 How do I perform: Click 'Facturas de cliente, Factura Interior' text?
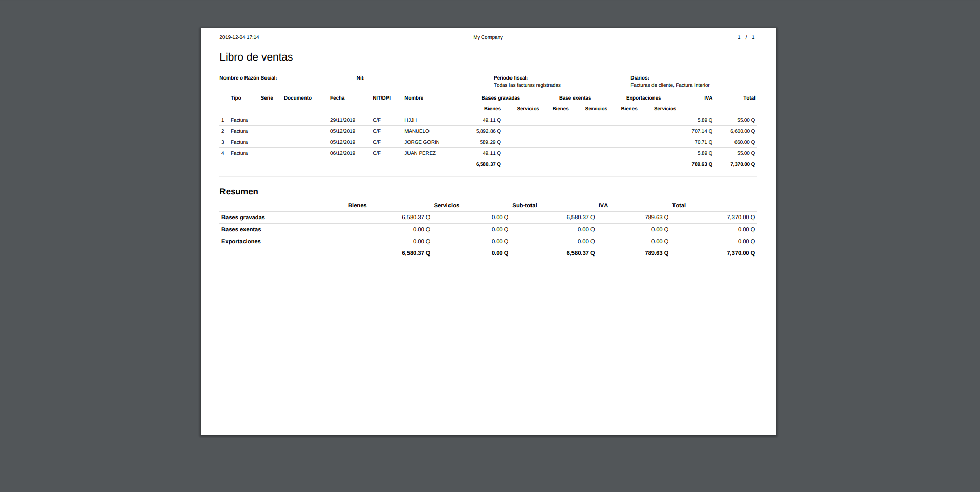(x=670, y=85)
